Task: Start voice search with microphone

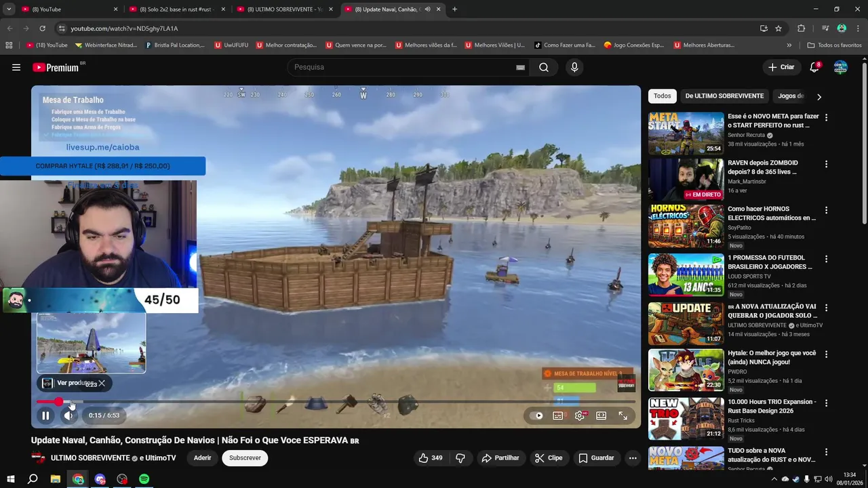Action: tap(574, 67)
